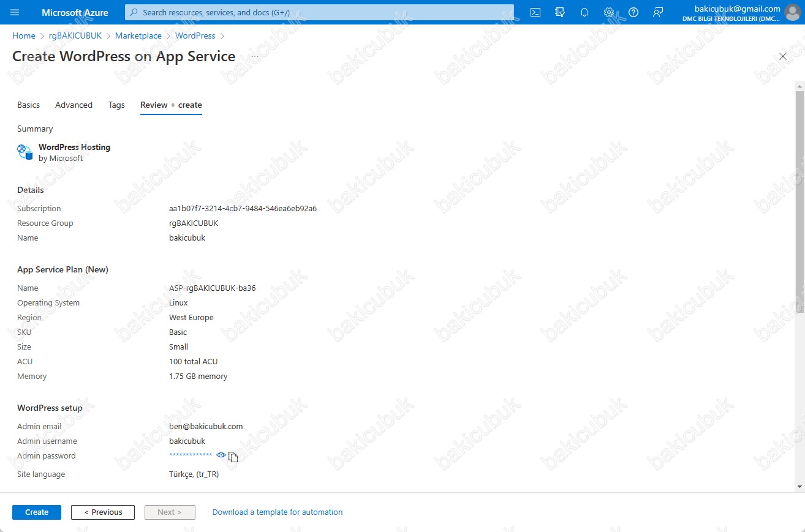805x532 pixels.
Task: Click the Operating System value Linux
Action: pyautogui.click(x=178, y=303)
